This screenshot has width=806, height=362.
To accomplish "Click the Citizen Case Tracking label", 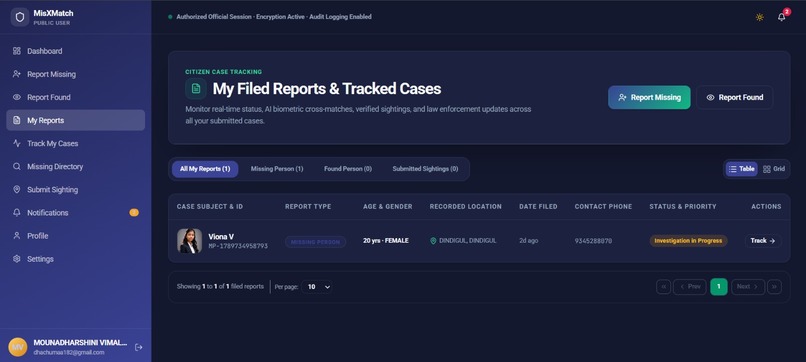I will (224, 72).
